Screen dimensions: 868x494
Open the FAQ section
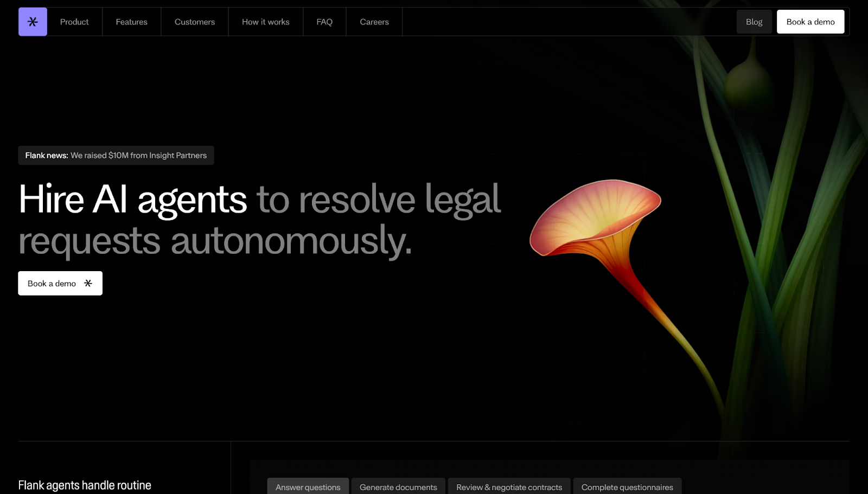click(324, 22)
